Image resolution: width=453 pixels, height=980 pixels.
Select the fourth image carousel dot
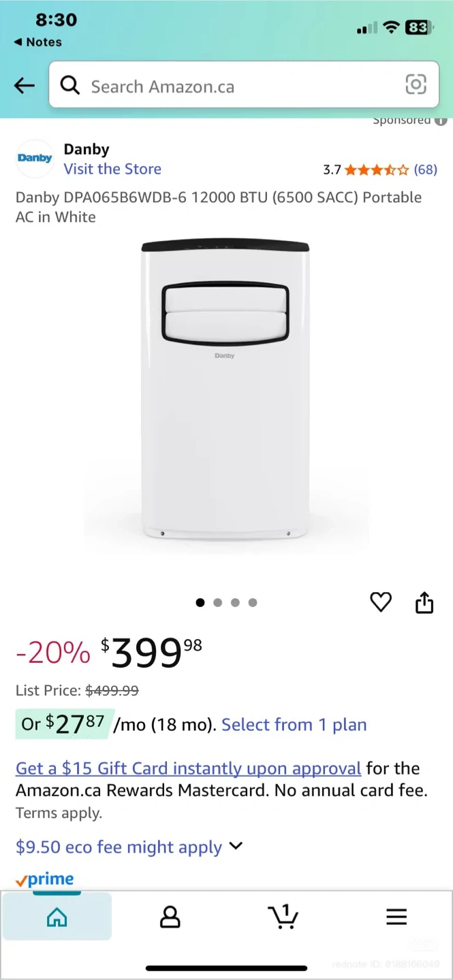(x=253, y=602)
